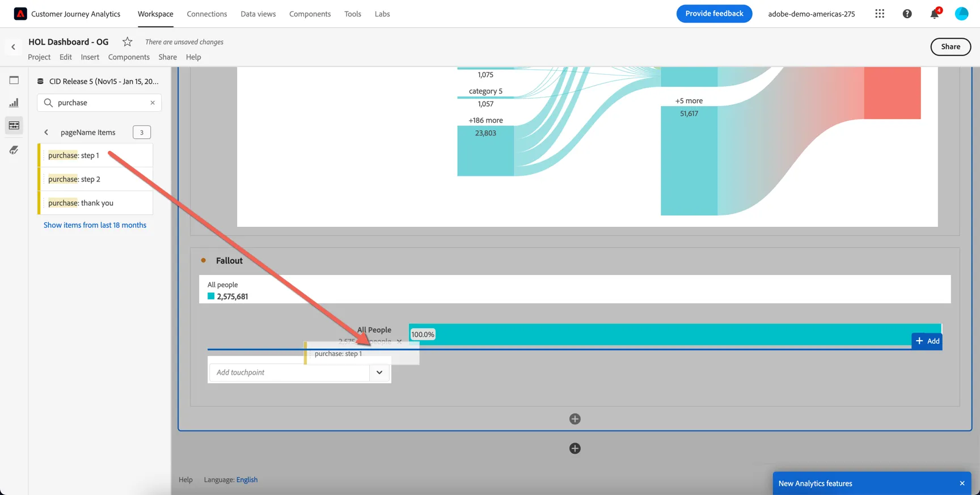Open the user profile avatar
Screen dimensions: 980x495
[x=962, y=14]
